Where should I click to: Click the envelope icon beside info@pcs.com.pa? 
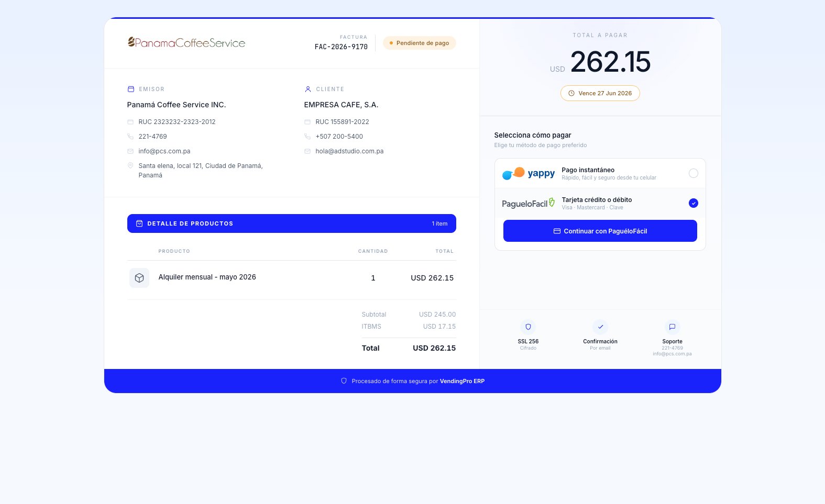pos(130,151)
